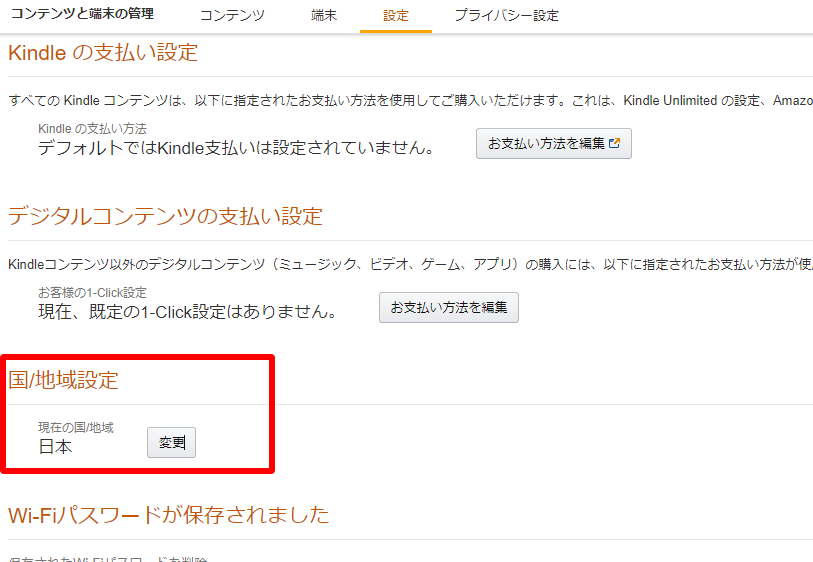This screenshot has width=813, height=562.
Task: Click the text saying no default 1-Click setting exists
Action: [x=186, y=312]
